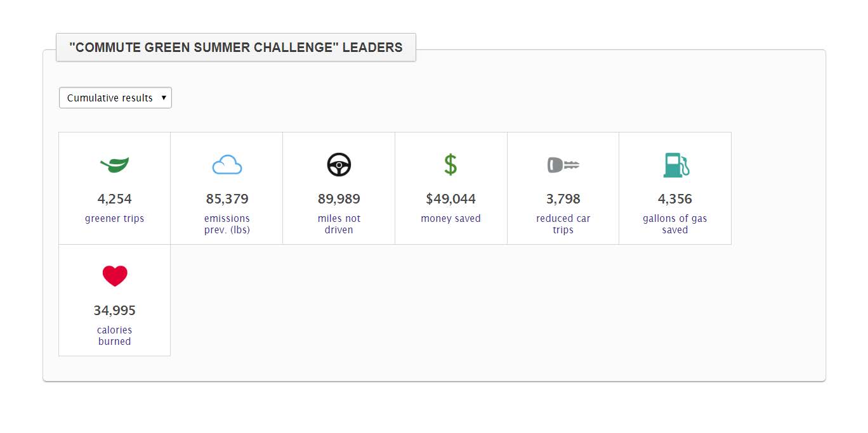Select the "gallons of gas saved" label
The image size is (868, 433).
(x=675, y=224)
